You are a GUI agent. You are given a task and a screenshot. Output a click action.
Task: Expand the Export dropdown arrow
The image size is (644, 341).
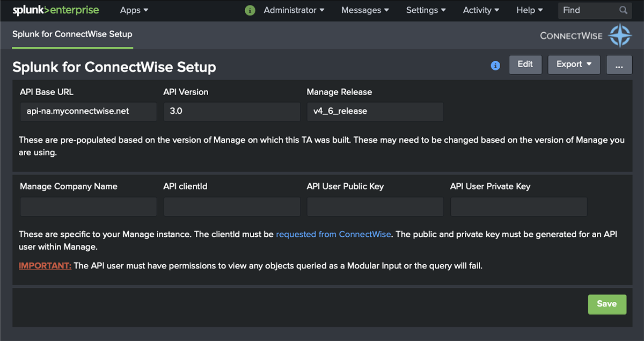[590, 64]
